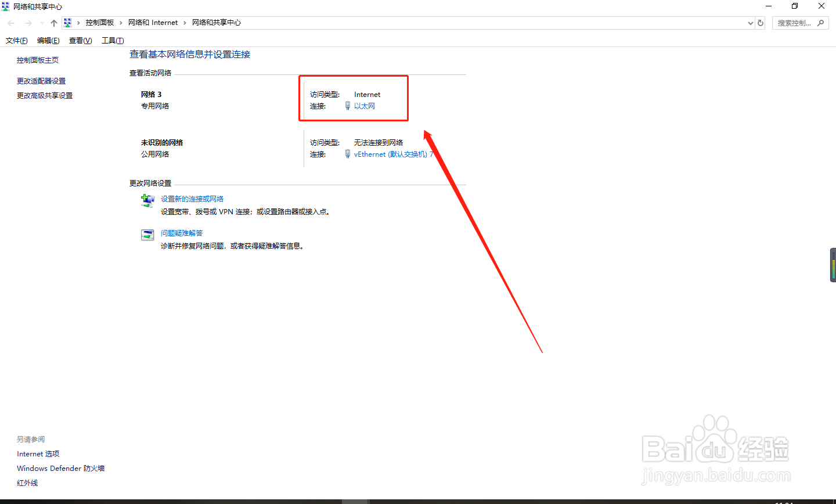Open 控制面板主页 link

(x=38, y=60)
